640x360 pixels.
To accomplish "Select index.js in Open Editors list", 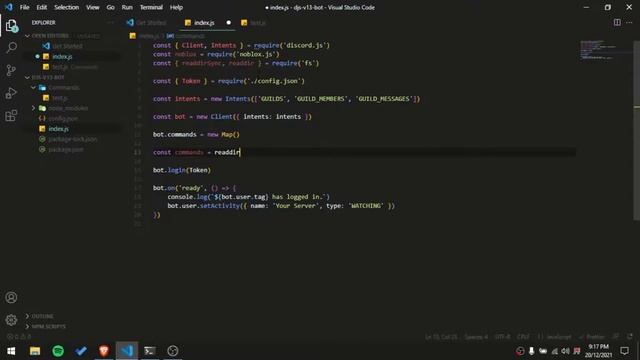I will [x=62, y=56].
